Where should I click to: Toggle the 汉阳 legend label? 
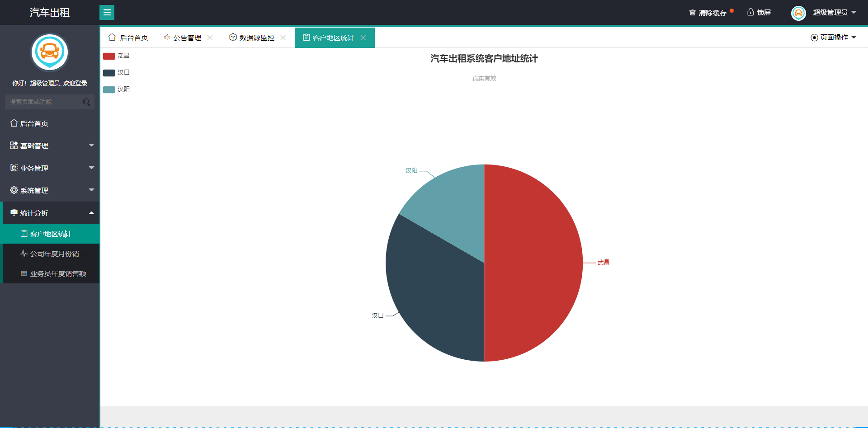pos(123,89)
